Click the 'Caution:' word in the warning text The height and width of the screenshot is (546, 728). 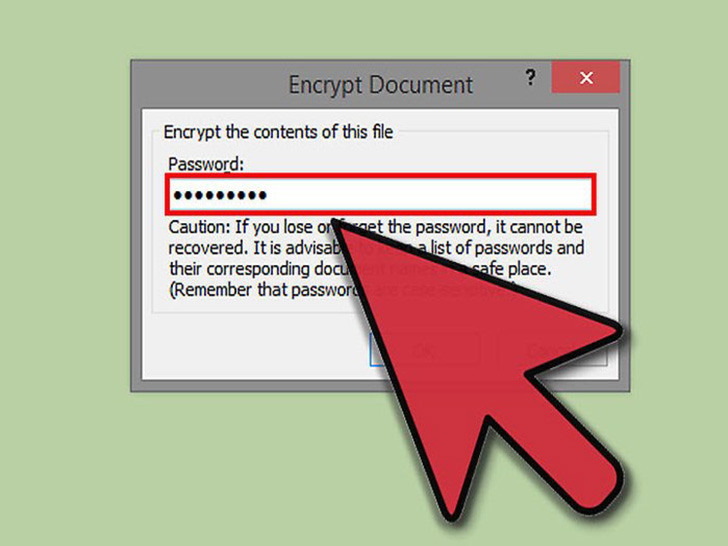(199, 227)
